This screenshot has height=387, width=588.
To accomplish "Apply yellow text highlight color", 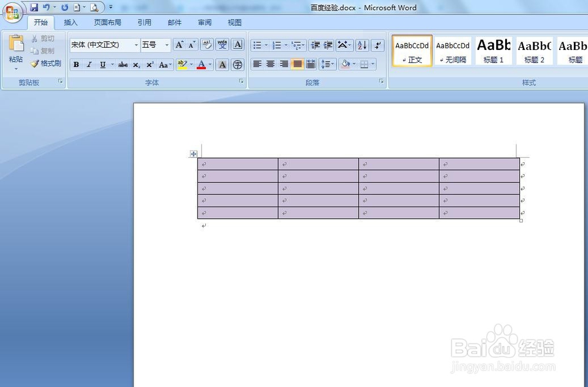I will (x=182, y=65).
